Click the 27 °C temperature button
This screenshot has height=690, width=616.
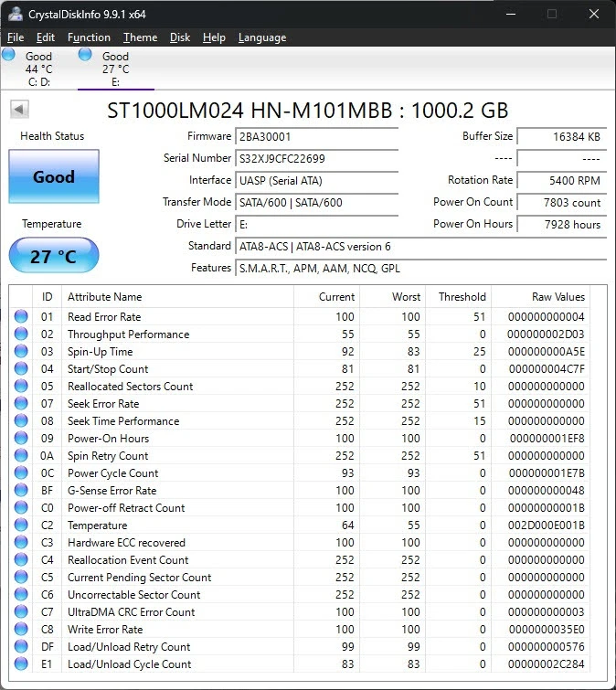[x=54, y=256]
